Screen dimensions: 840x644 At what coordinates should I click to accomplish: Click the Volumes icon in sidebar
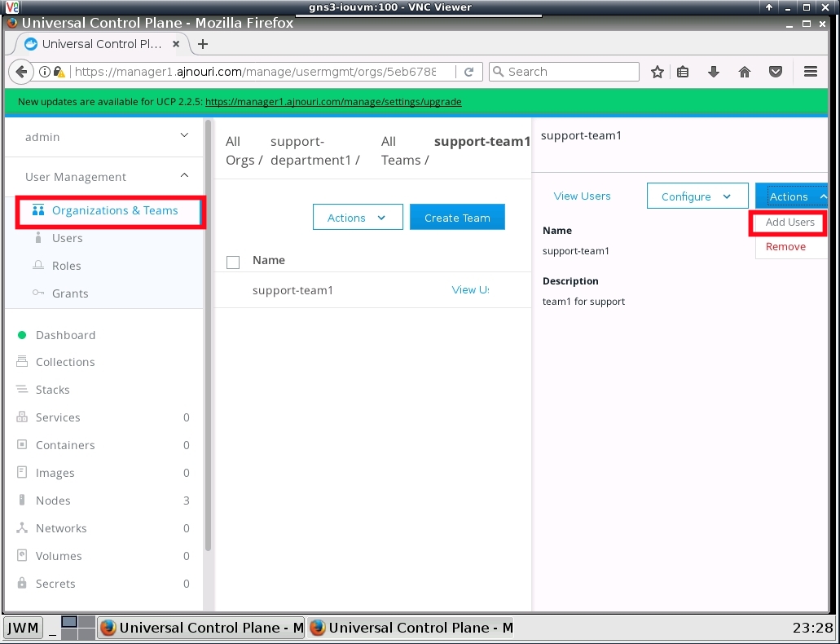pyautogui.click(x=22, y=555)
